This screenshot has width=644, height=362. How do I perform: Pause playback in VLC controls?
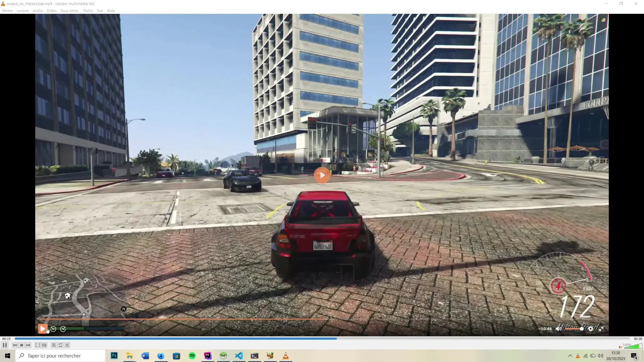5,345
